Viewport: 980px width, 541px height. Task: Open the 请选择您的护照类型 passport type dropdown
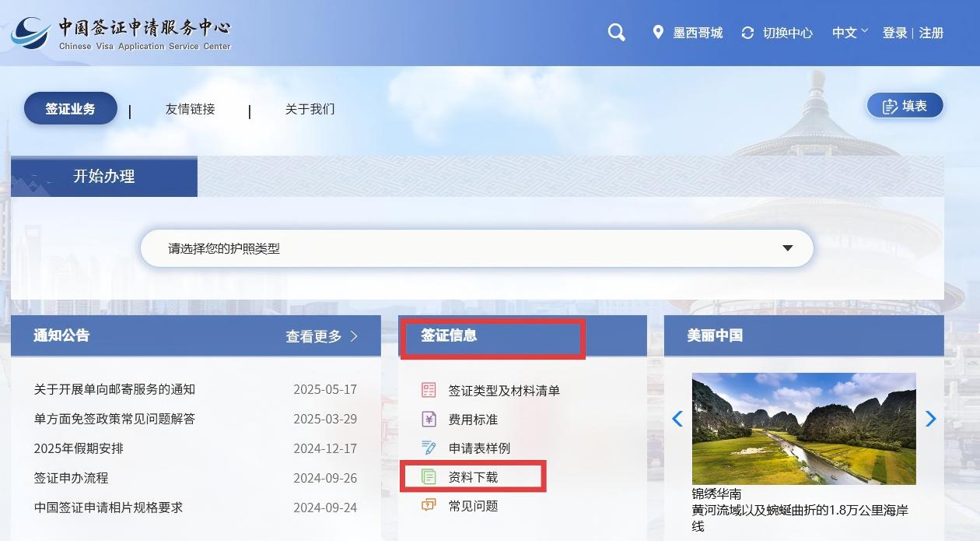click(x=476, y=248)
